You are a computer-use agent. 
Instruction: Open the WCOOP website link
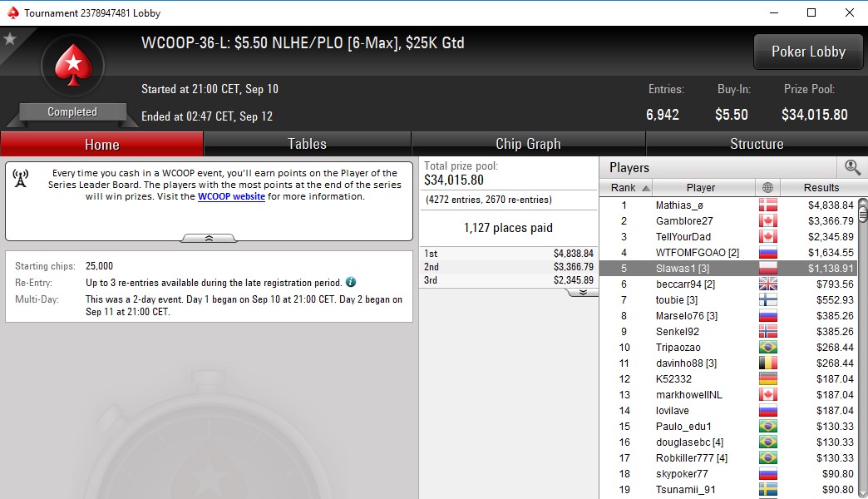pos(231,196)
